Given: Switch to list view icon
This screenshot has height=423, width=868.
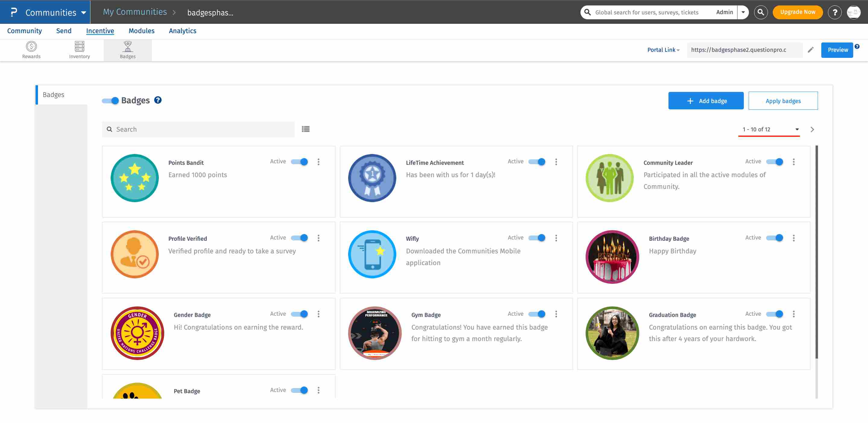Looking at the screenshot, I should pyautogui.click(x=305, y=129).
